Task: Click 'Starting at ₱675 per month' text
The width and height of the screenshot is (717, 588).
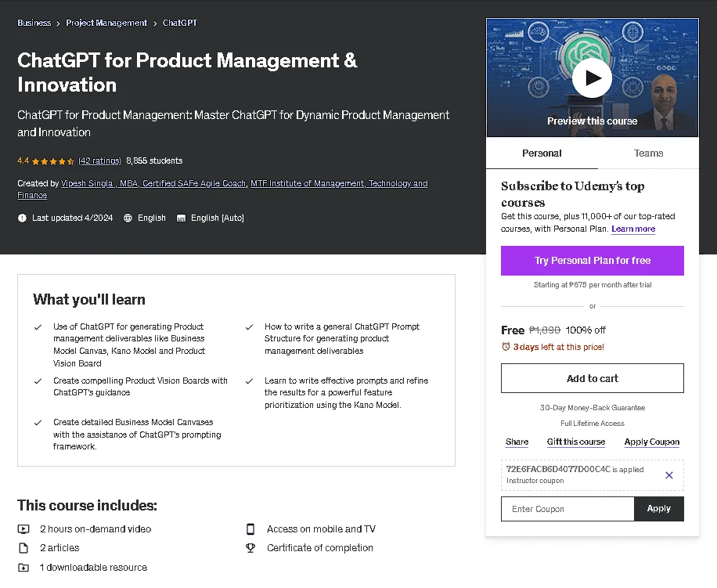Action: pos(593,285)
